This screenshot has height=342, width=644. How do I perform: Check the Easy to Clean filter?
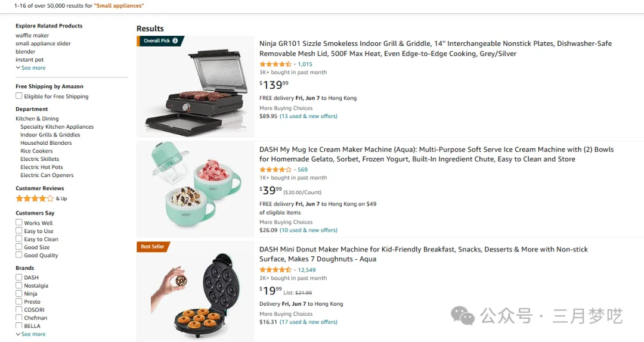(x=19, y=239)
